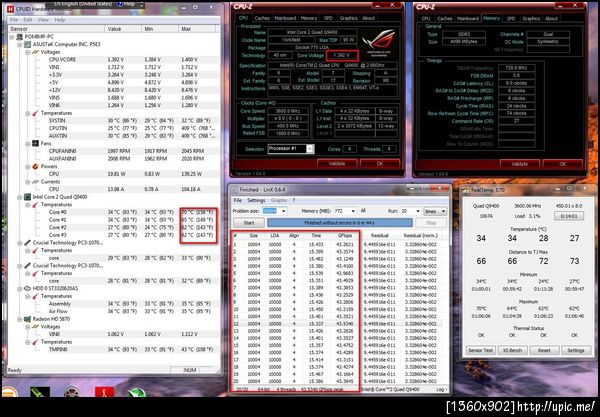Click the GFlops column header in LinX
Image resolution: width=600 pixels, height=417 pixels.
[345, 236]
